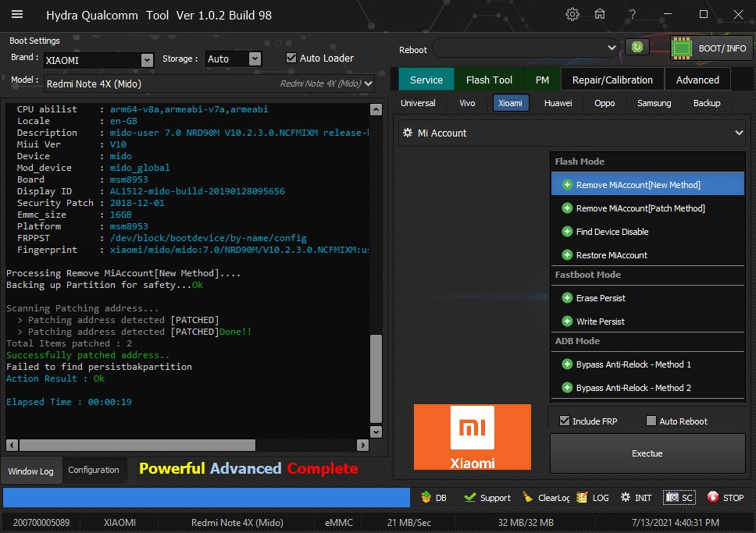Click plus icon for Bypass Anti-Relock Method 2
The width and height of the screenshot is (756, 533).
(567, 388)
